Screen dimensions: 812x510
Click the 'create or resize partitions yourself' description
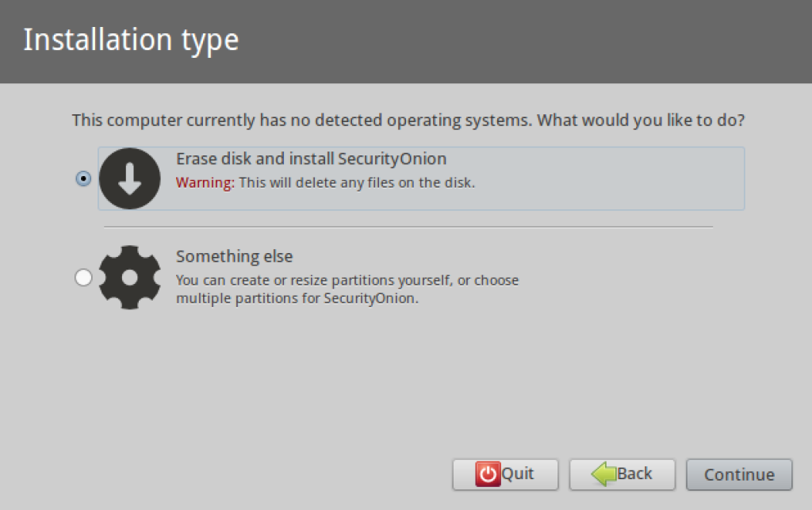coord(347,280)
